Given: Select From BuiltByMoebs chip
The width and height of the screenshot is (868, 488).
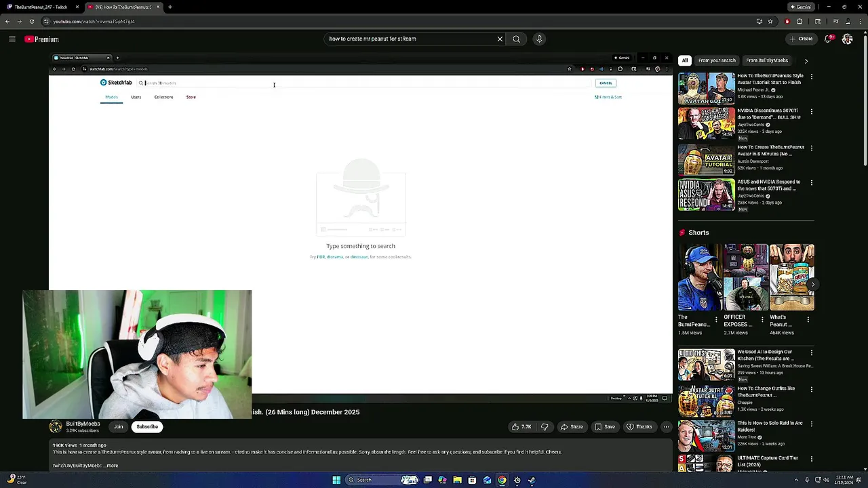Looking at the screenshot, I should pyautogui.click(x=767, y=60).
